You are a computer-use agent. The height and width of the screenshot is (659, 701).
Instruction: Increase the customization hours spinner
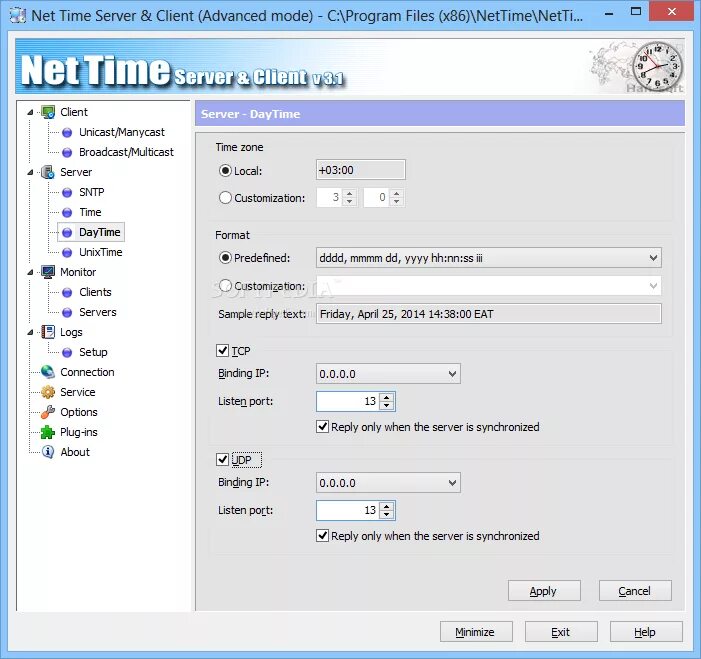coord(350,193)
